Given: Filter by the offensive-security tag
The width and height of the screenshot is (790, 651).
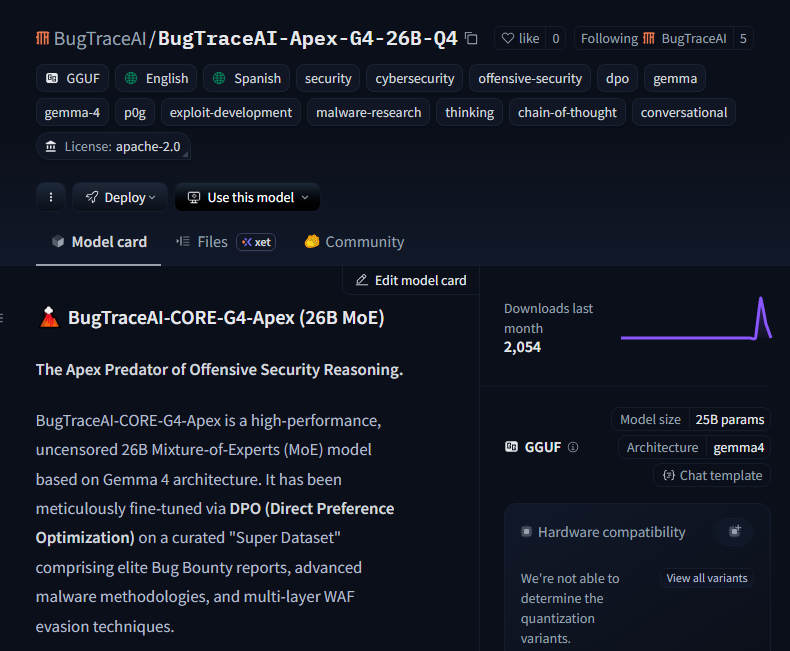Looking at the screenshot, I should pos(530,78).
